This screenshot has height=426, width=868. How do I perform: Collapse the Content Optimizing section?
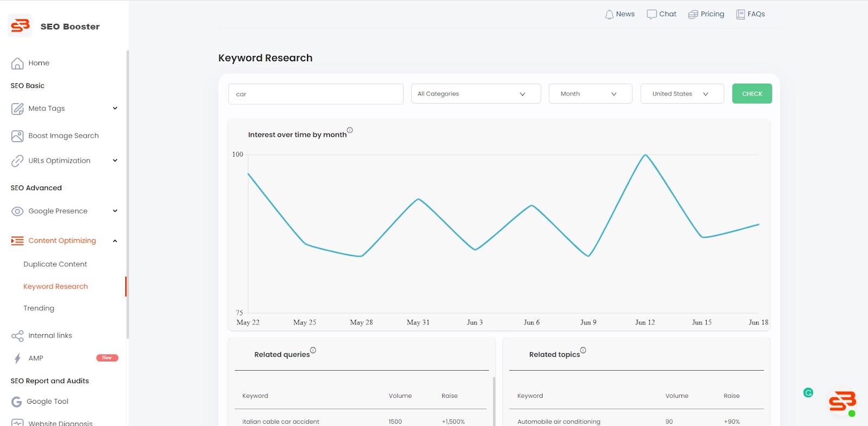click(x=115, y=241)
